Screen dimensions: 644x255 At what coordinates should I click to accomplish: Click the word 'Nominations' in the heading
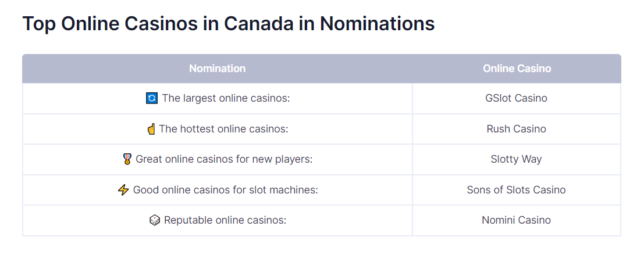tap(378, 23)
